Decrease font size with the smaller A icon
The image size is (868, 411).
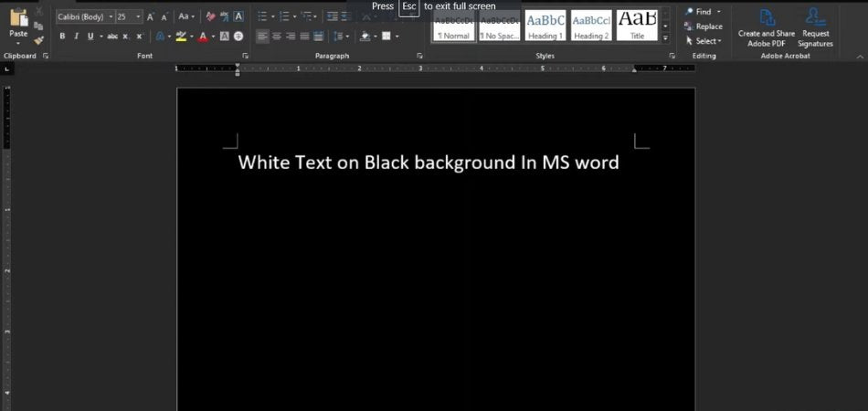tap(164, 17)
